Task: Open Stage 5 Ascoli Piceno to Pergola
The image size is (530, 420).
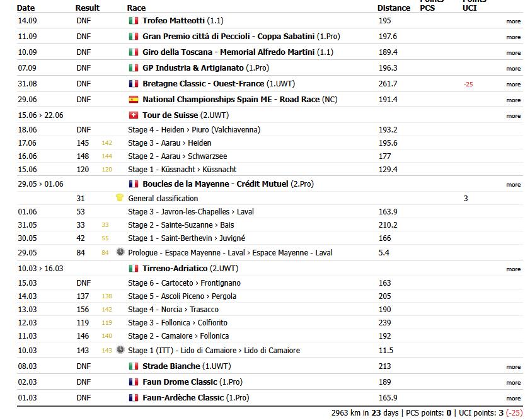Action: pos(182,296)
